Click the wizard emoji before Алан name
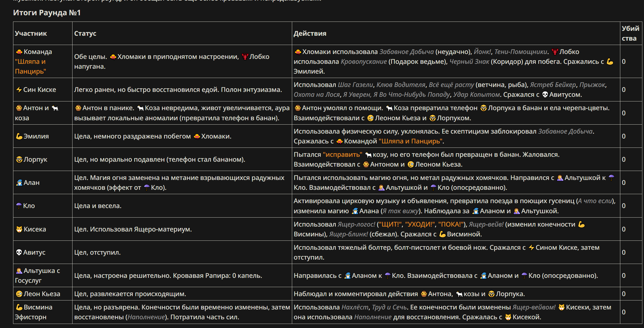The width and height of the screenshot is (644, 328). 19,183
